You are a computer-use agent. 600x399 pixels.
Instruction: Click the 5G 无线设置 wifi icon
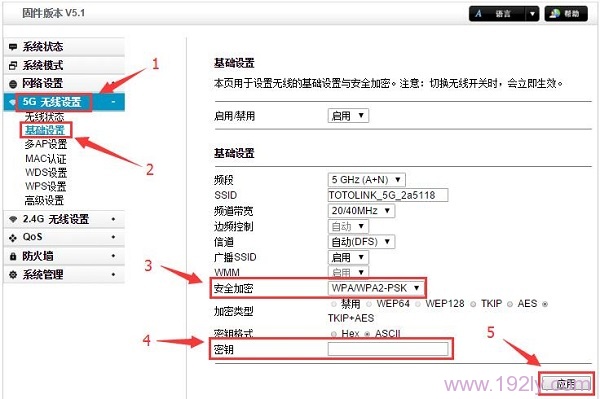[13, 102]
